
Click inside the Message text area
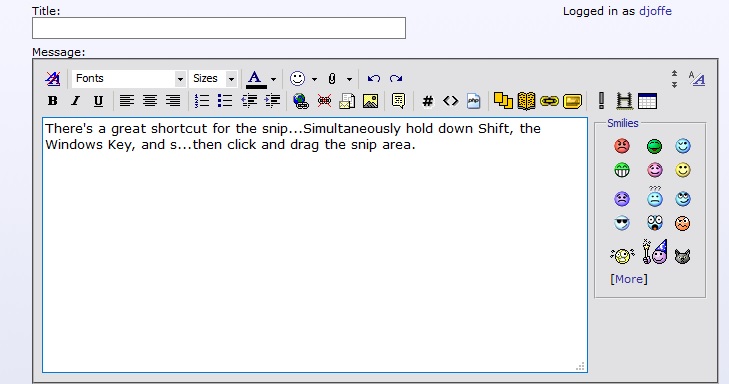tap(315, 245)
